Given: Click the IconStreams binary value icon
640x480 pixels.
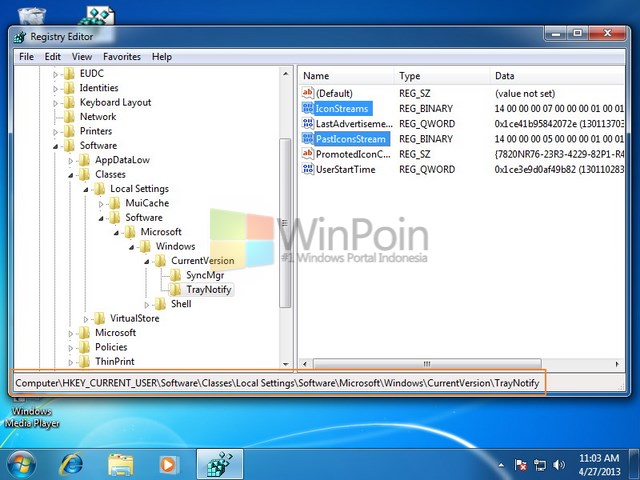Looking at the screenshot, I should click(308, 108).
